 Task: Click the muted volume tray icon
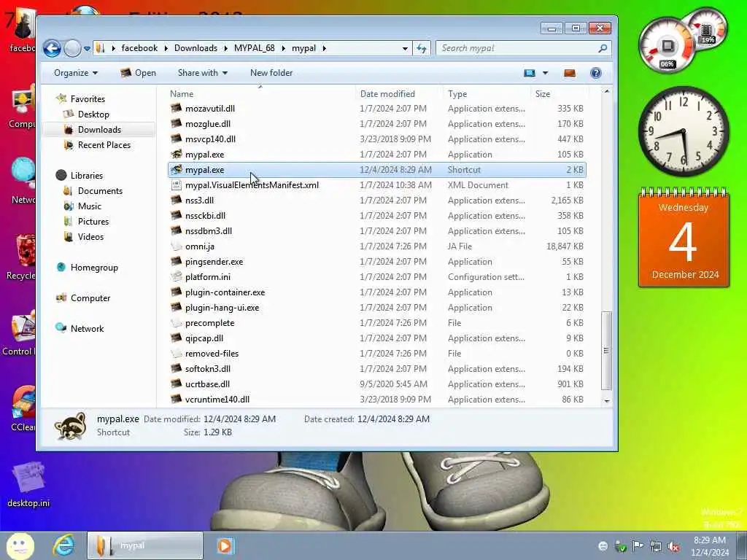click(x=673, y=546)
